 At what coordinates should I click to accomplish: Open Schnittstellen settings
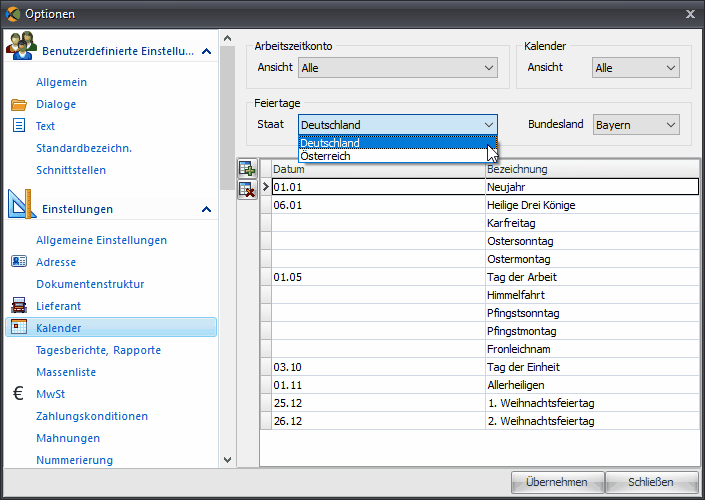pyautogui.click(x=71, y=170)
